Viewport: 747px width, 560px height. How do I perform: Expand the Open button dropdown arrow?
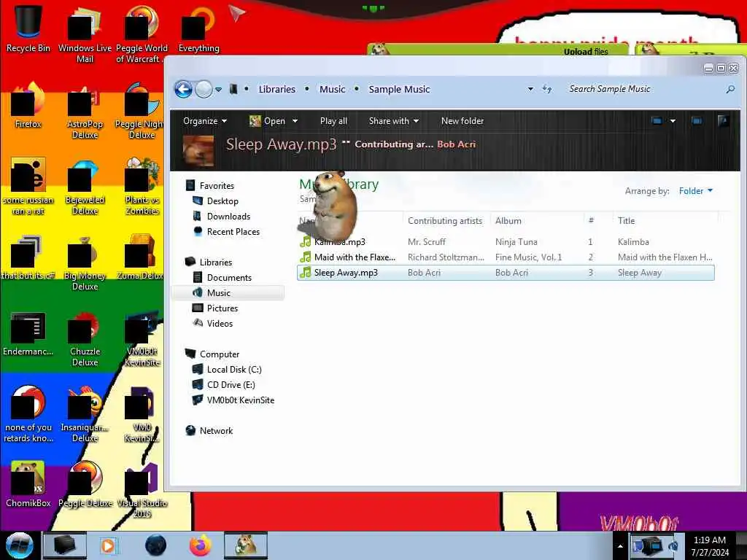(295, 121)
